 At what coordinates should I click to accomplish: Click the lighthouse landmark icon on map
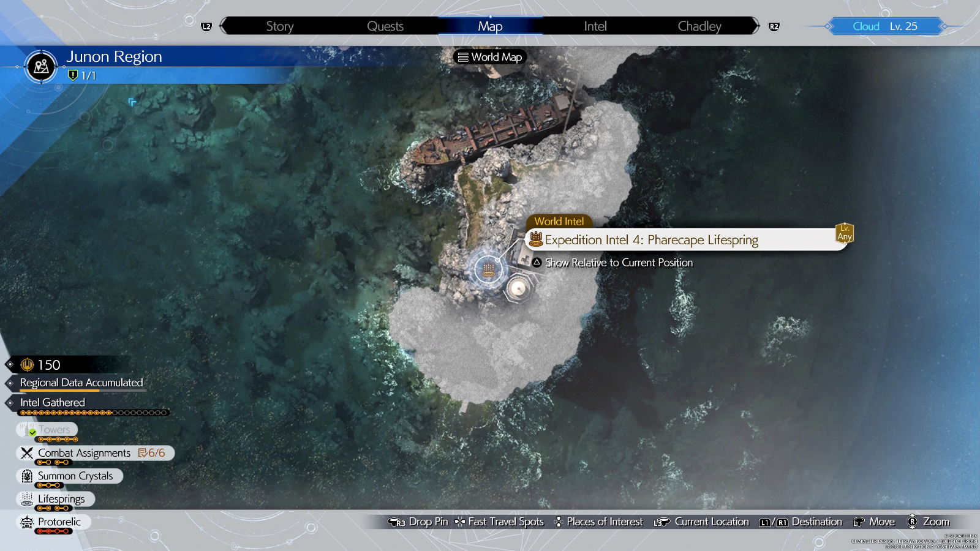tap(518, 288)
